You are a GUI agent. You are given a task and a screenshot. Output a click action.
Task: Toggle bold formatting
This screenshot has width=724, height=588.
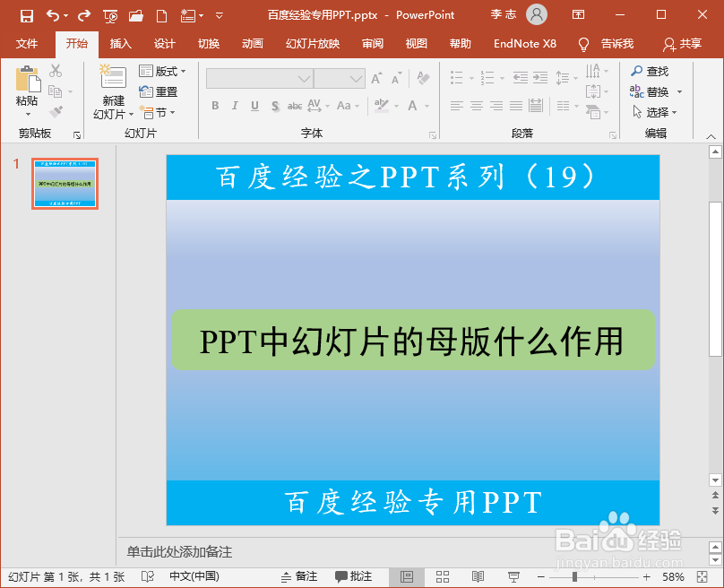tap(215, 106)
